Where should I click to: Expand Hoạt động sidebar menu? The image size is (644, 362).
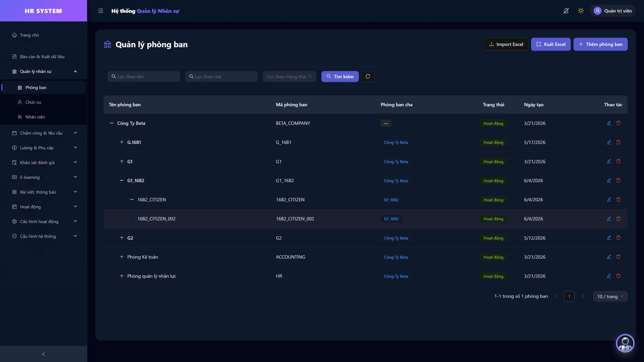tap(43, 207)
